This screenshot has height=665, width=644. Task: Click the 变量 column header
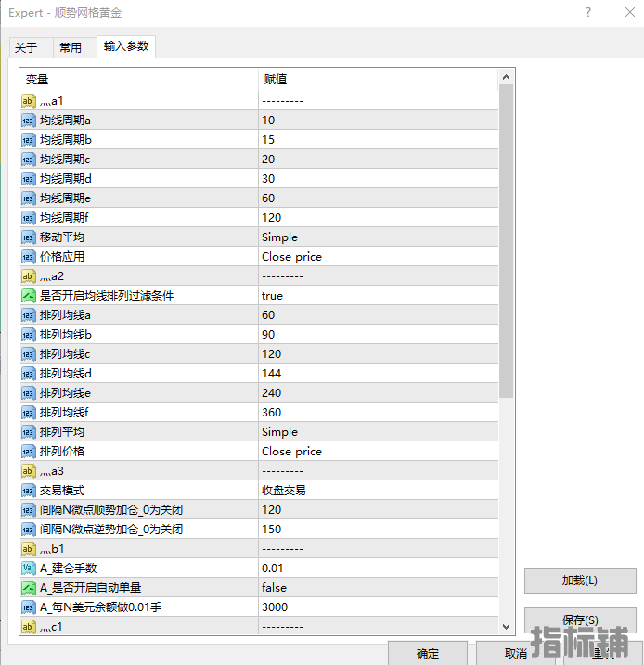(x=139, y=80)
